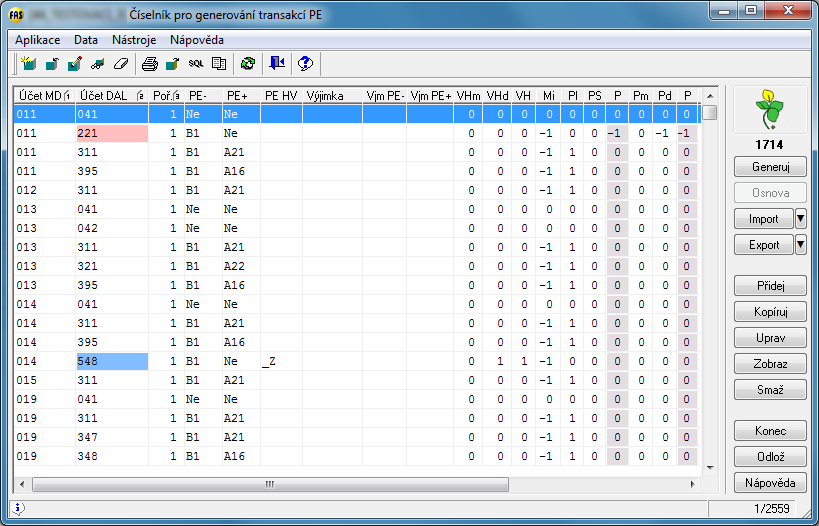Click the horizontal scrollbar thumb
819x526 pixels.
270,484
